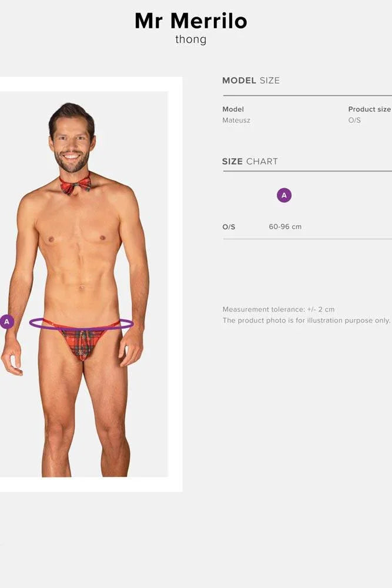
Task: Click the purple A marker beside the model
Action: pyautogui.click(x=6, y=322)
